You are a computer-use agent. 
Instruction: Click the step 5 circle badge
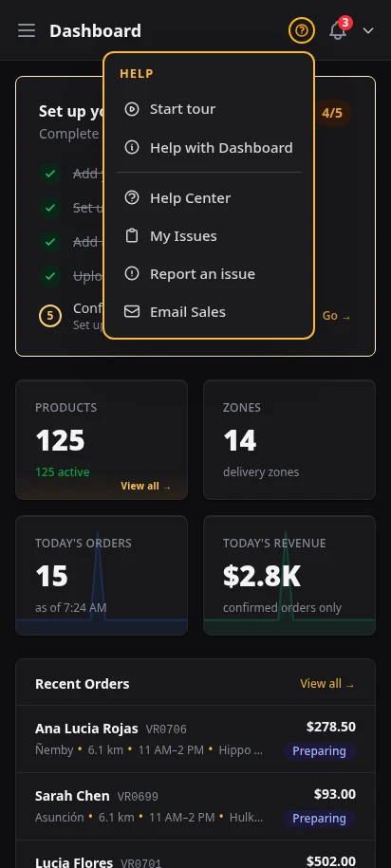(x=50, y=316)
